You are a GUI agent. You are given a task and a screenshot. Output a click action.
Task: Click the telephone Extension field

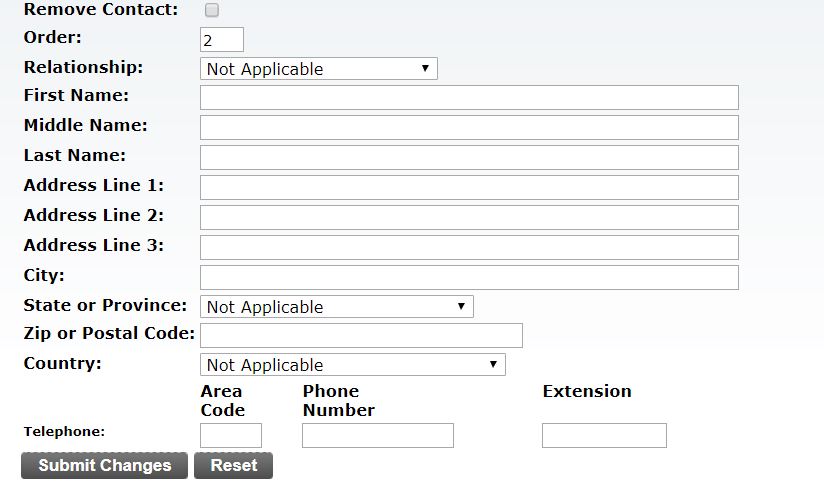pos(604,435)
